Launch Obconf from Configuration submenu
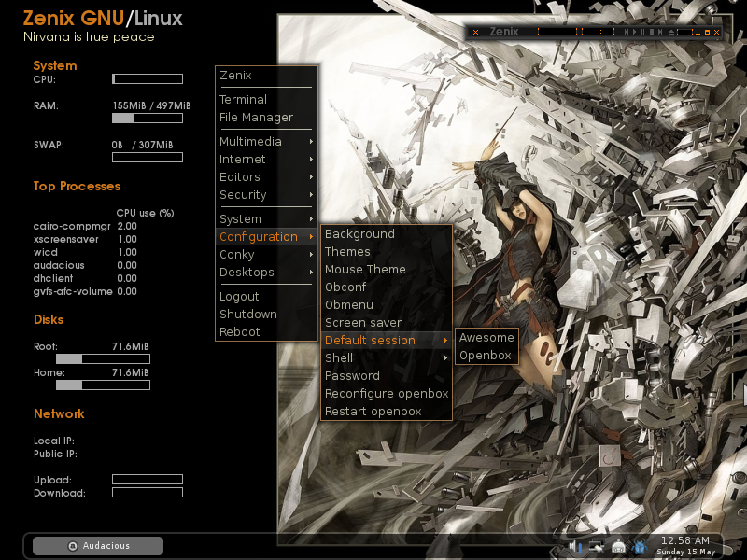The height and width of the screenshot is (560, 747). (387, 287)
